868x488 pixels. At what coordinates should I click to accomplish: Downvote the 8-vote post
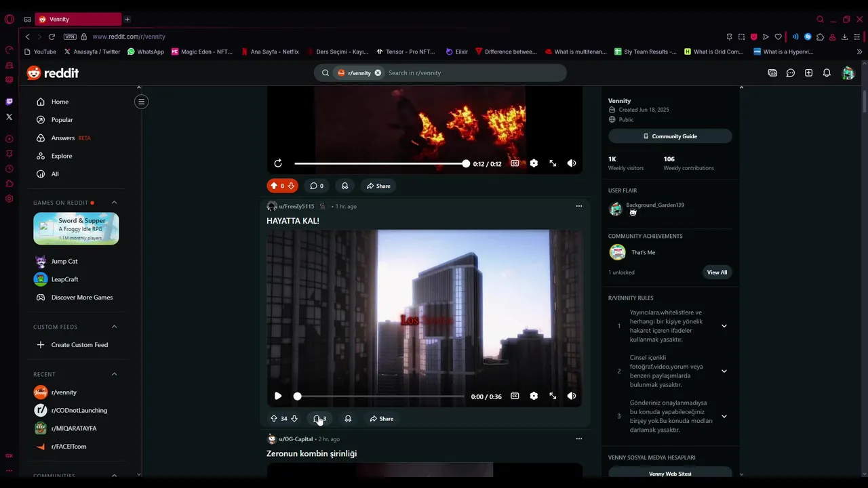[x=291, y=186]
